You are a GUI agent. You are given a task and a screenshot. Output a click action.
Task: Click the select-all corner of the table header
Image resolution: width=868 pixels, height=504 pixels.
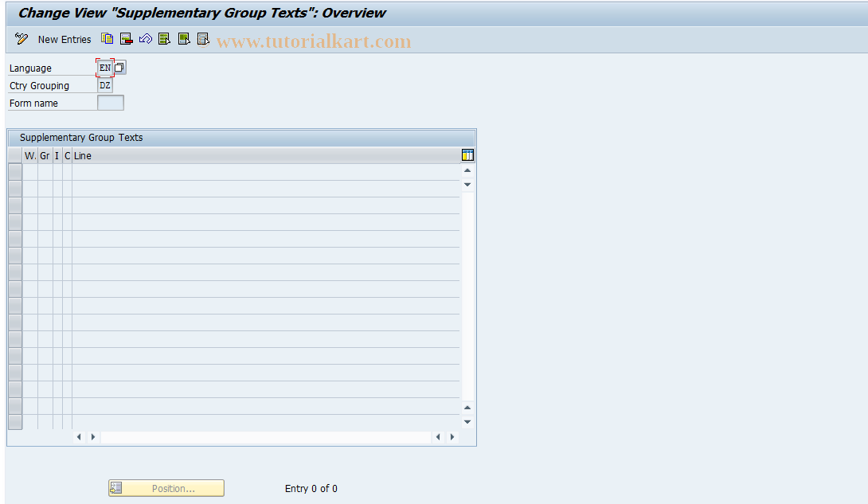15,156
